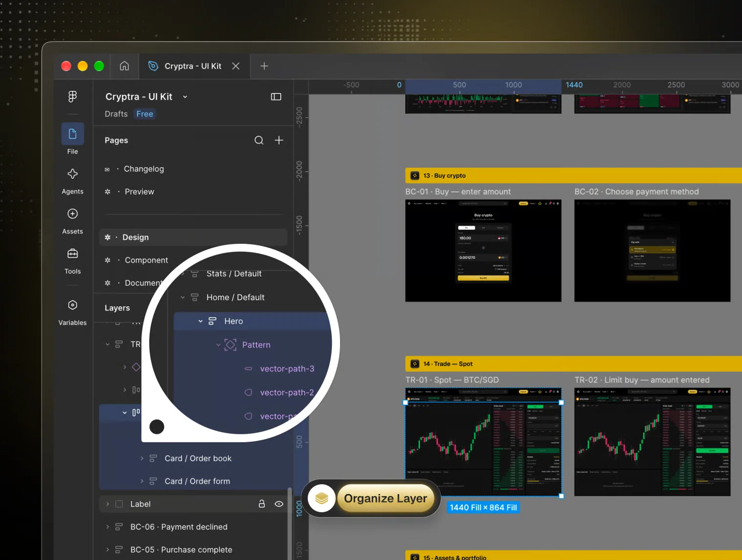Click the Drafts location link
This screenshot has width=742, height=560.
(x=116, y=114)
